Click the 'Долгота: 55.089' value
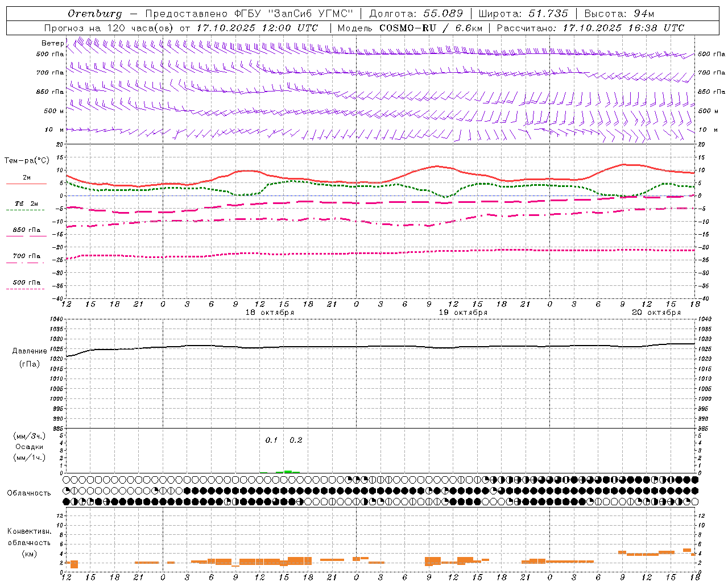This screenshot has height=582, width=728. [416, 14]
